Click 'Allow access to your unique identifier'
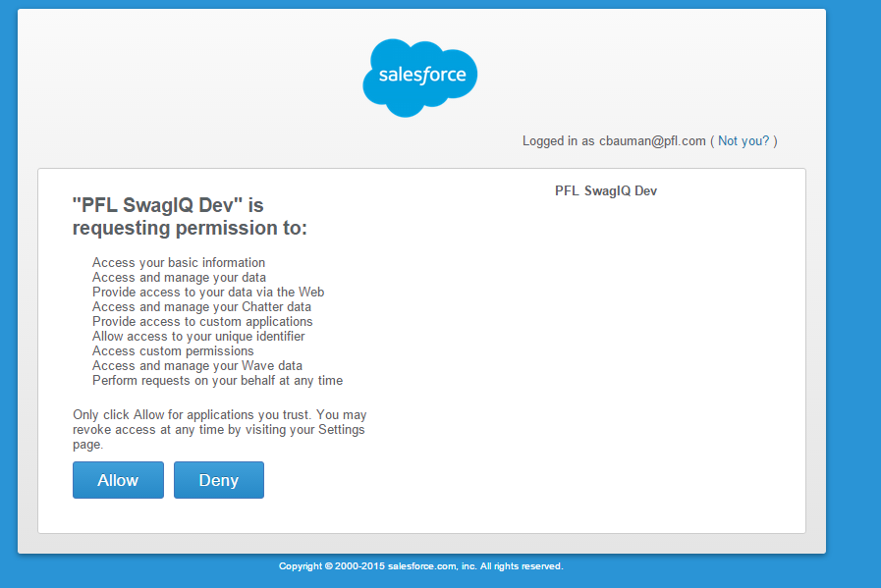 (198, 336)
